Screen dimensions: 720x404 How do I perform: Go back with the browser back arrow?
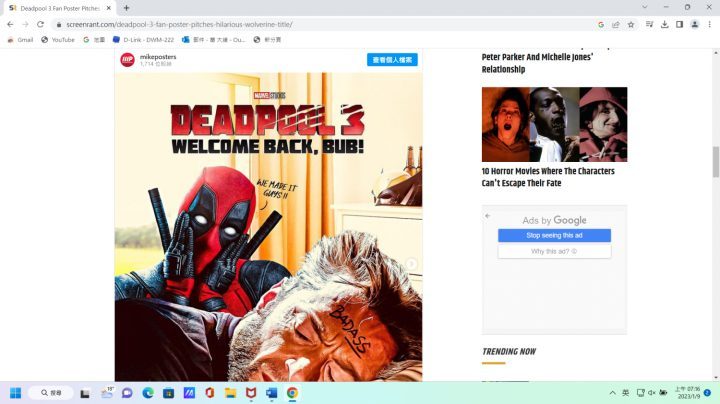click(x=10, y=24)
